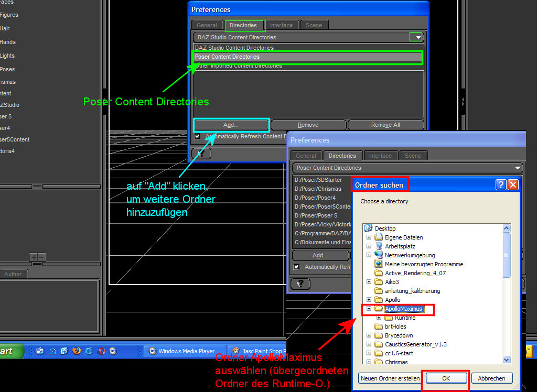Viewport: 537px width, 392px height.
Task: Click scroll down arrow in folder tree
Action: (506, 360)
